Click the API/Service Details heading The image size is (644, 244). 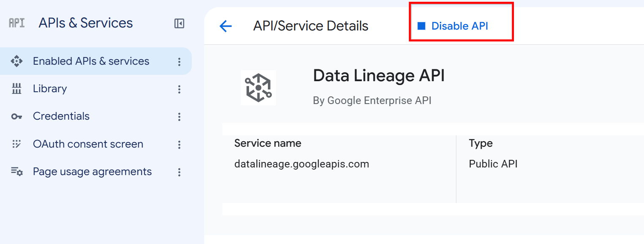coord(311,26)
